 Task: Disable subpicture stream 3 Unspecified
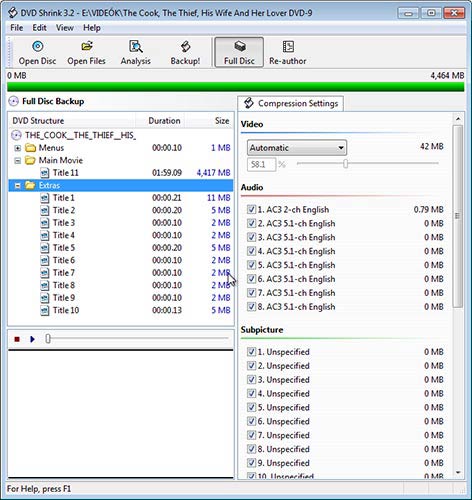click(x=251, y=380)
